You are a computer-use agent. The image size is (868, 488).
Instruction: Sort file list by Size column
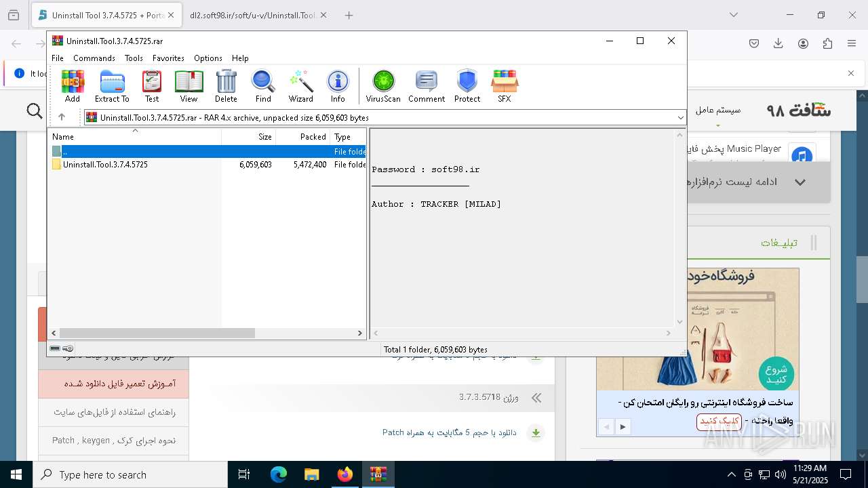pyautogui.click(x=249, y=136)
